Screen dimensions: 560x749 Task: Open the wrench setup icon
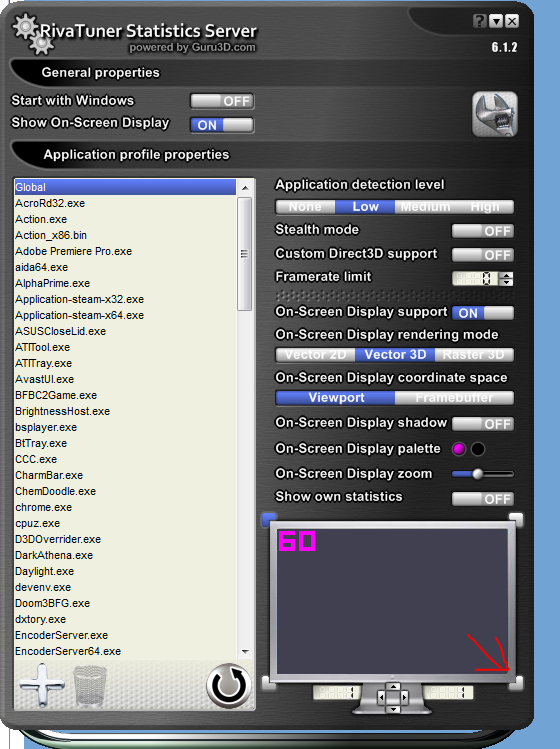[x=495, y=114]
